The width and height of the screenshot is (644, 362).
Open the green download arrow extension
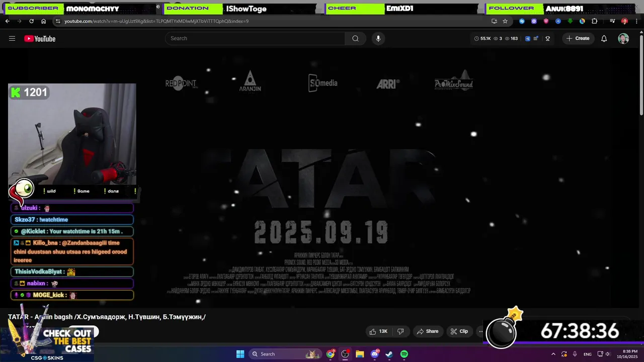570,21
